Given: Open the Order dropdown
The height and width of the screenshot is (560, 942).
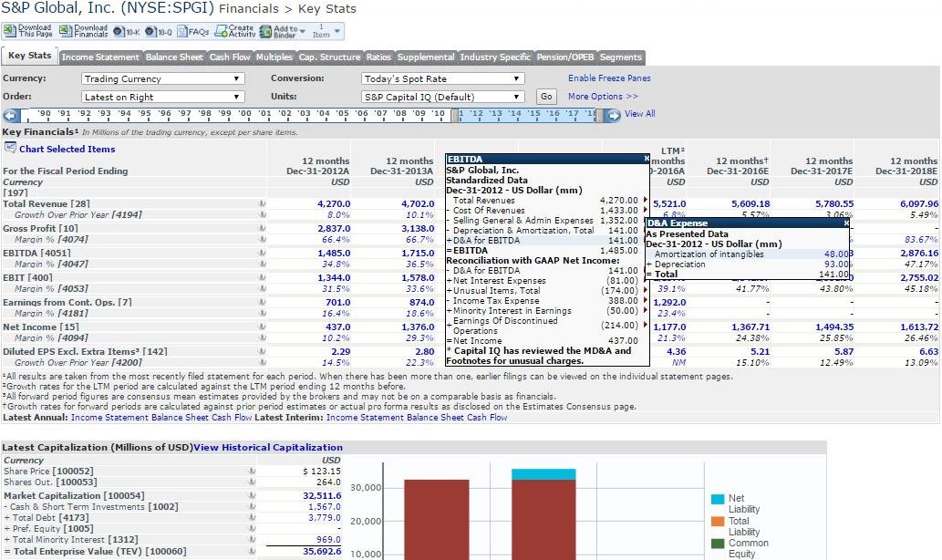Looking at the screenshot, I should point(163,97).
